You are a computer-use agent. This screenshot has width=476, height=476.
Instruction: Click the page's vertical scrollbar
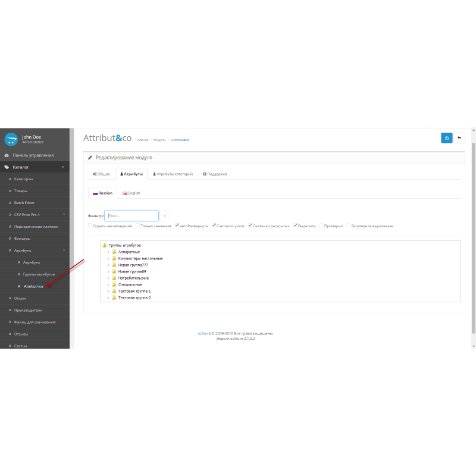pos(474,238)
